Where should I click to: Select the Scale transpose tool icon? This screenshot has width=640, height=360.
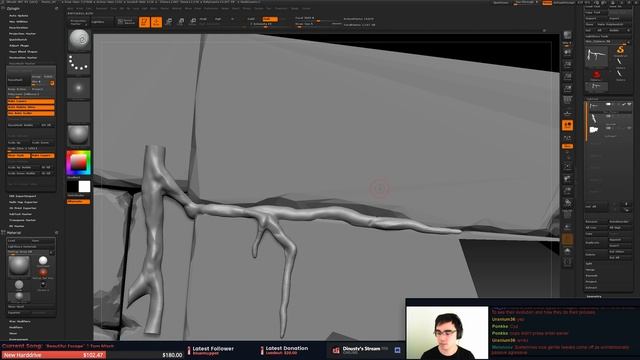click(181, 22)
